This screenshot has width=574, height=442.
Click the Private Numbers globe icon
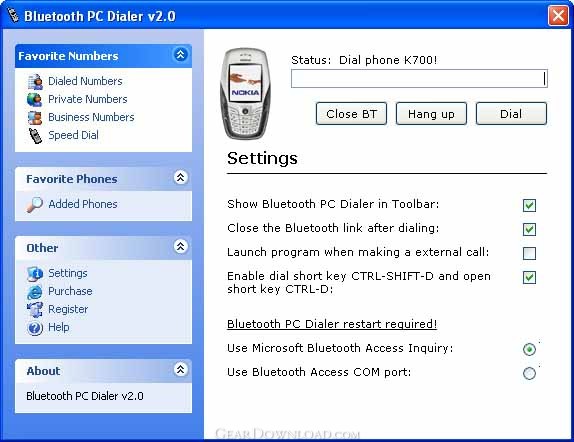(x=34, y=99)
